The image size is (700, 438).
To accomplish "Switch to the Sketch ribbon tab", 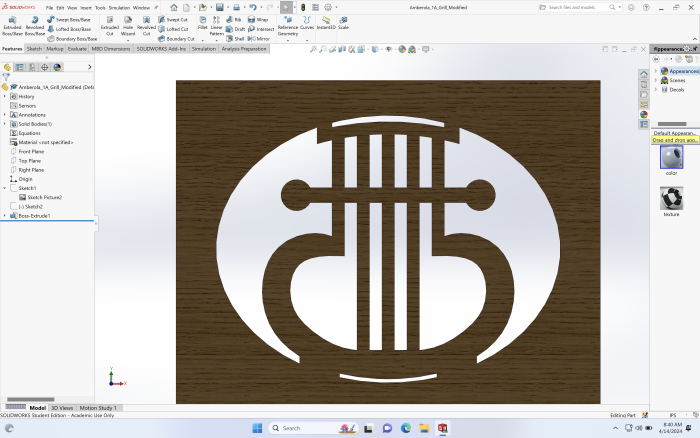I will tap(34, 48).
